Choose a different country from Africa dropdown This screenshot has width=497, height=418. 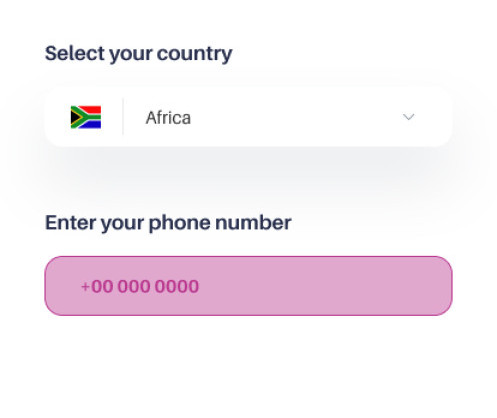(x=248, y=117)
